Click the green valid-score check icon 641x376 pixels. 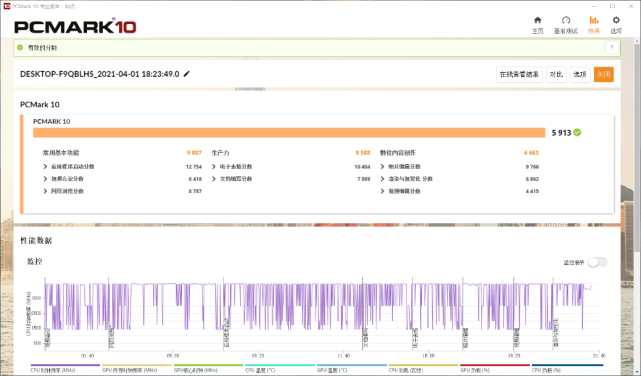click(20, 47)
